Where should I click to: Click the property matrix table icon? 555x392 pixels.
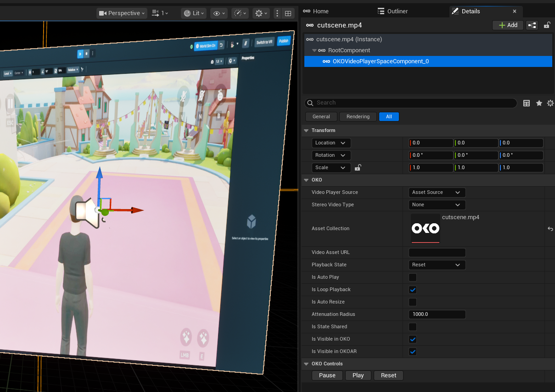click(527, 103)
